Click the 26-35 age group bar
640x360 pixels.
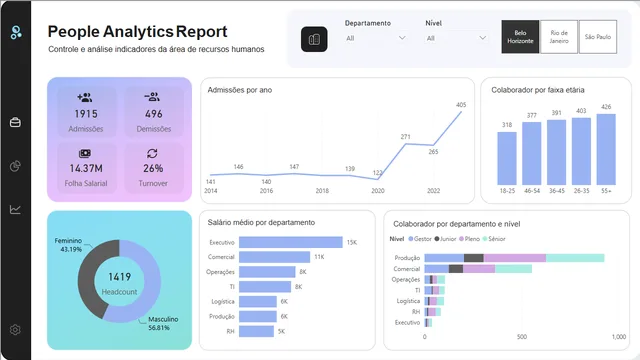pos(581,151)
